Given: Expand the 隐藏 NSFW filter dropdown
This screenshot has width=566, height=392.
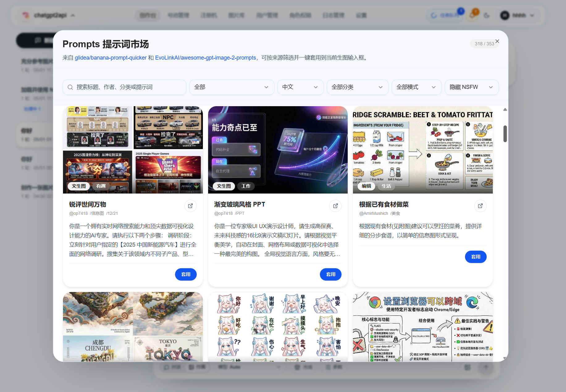Looking at the screenshot, I should point(472,87).
